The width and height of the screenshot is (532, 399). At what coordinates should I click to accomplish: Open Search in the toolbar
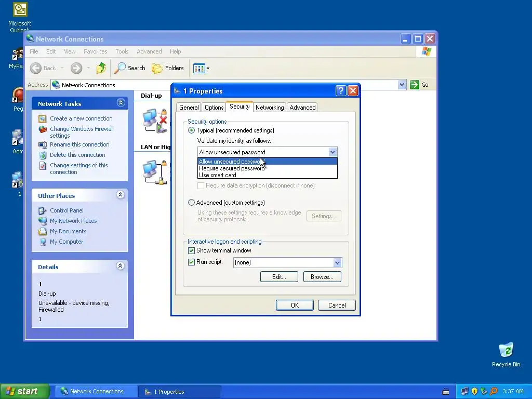[129, 68]
